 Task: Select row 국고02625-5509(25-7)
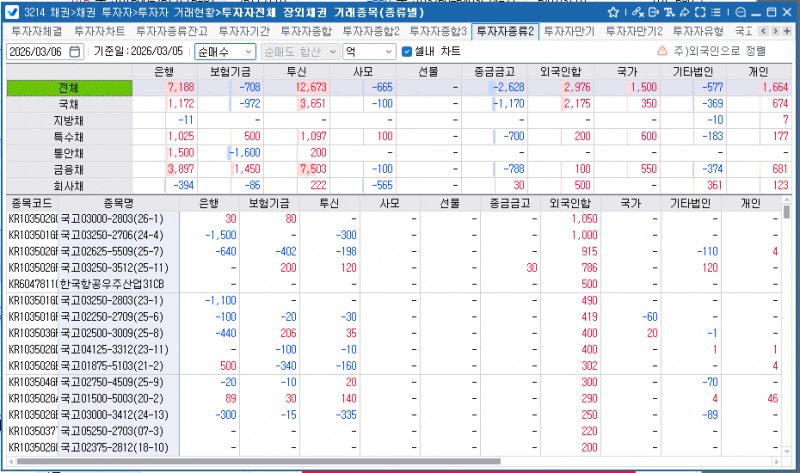tap(393, 252)
